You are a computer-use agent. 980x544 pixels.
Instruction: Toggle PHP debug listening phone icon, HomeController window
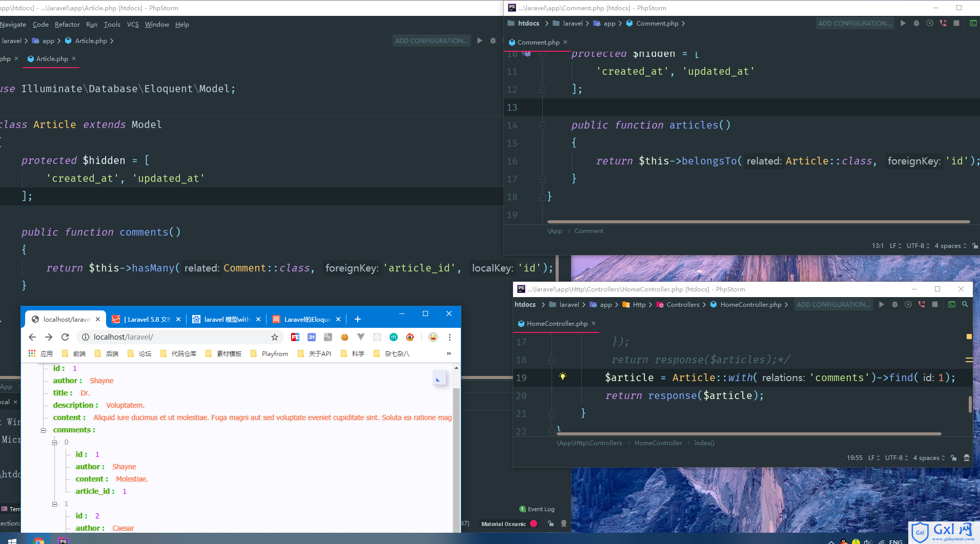coord(921,304)
